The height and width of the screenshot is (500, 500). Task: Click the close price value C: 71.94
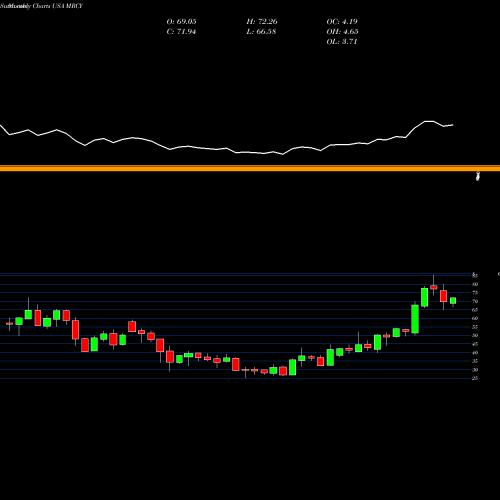click(x=181, y=32)
